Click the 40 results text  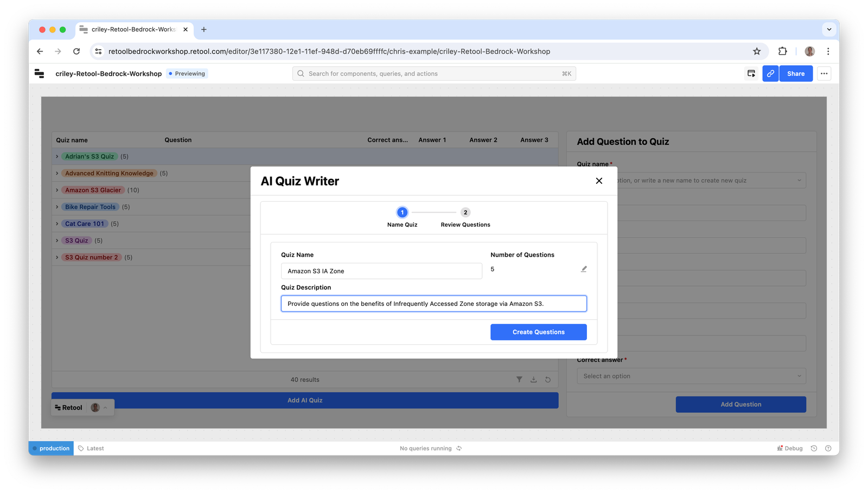tap(305, 380)
